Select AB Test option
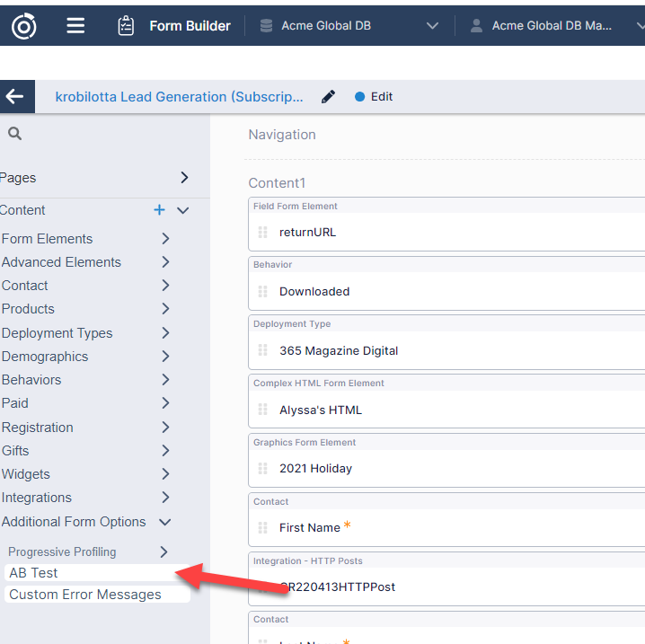The width and height of the screenshot is (645, 644). pos(34,572)
